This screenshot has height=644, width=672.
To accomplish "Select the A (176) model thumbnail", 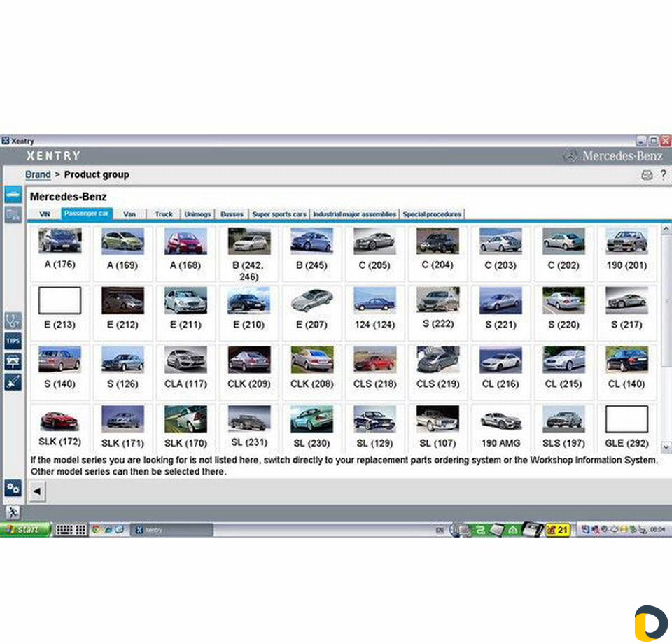I will click(59, 240).
